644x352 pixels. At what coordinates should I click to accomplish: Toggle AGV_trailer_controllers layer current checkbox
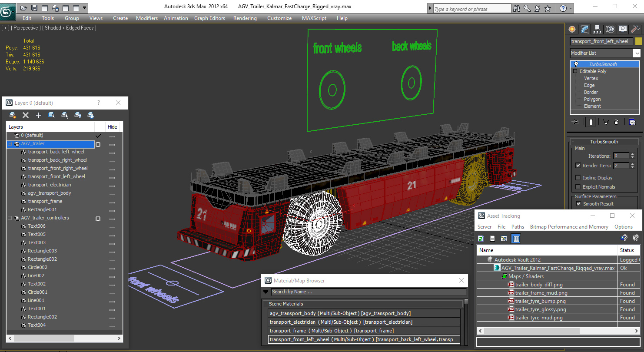point(98,218)
